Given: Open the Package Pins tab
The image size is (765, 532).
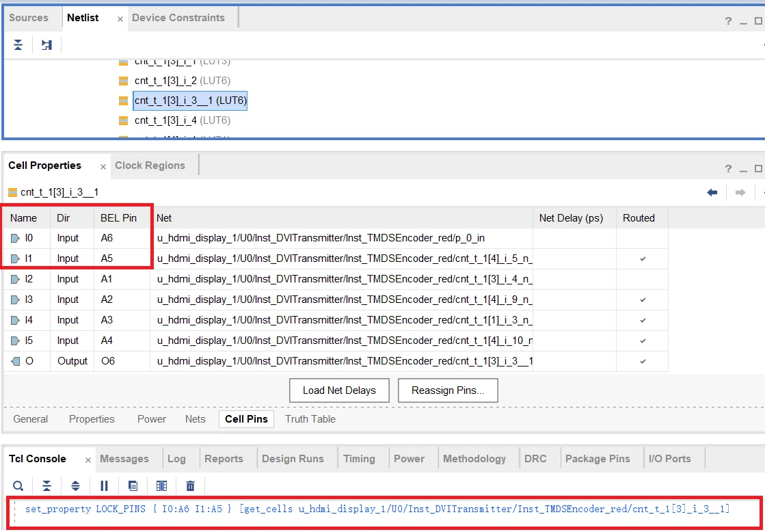Looking at the screenshot, I should 598,459.
